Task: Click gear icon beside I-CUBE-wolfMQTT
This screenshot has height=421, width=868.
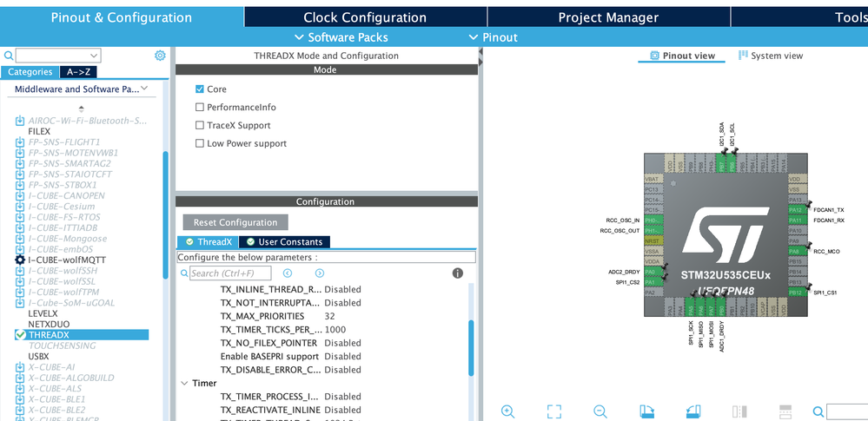Action: (x=20, y=260)
